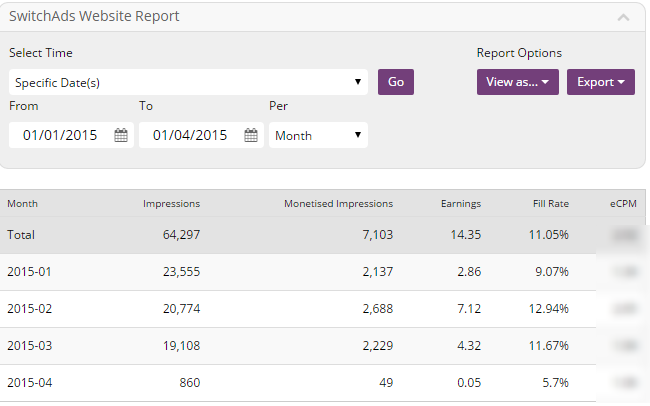Click impressions value 23,555
This screenshot has width=650, height=406.
pos(181,272)
